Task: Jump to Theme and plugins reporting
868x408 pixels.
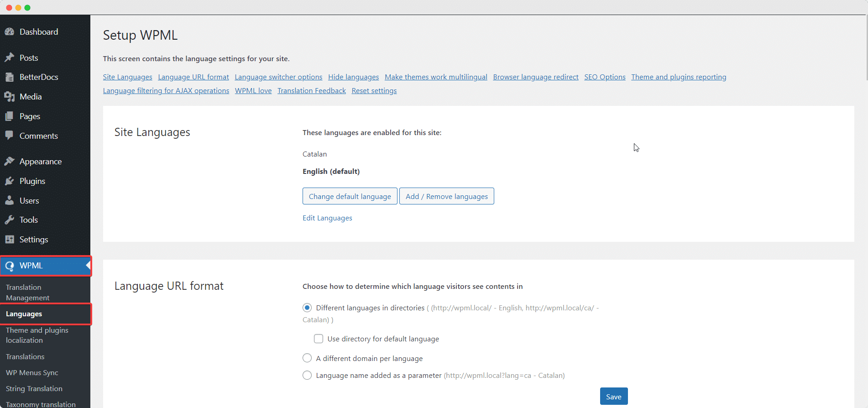Action: 679,77
